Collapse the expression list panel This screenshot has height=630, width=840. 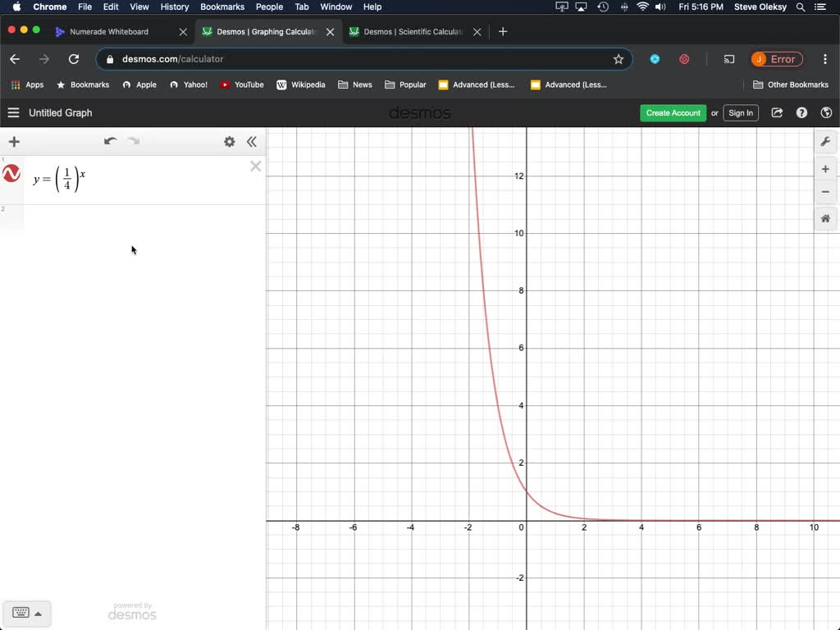click(x=252, y=142)
